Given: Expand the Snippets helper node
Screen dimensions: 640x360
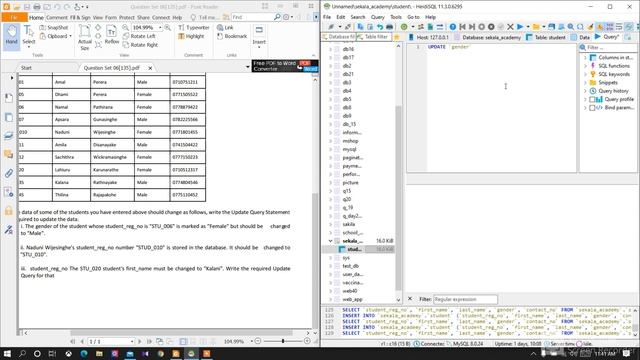Looking at the screenshot, I should 585,82.
